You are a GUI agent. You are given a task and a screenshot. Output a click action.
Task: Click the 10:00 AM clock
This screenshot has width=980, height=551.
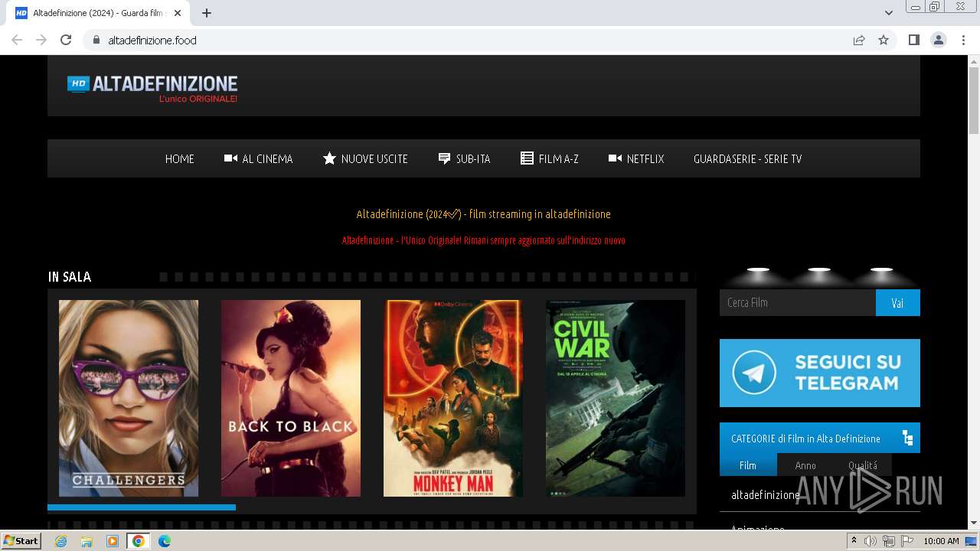pyautogui.click(x=941, y=541)
